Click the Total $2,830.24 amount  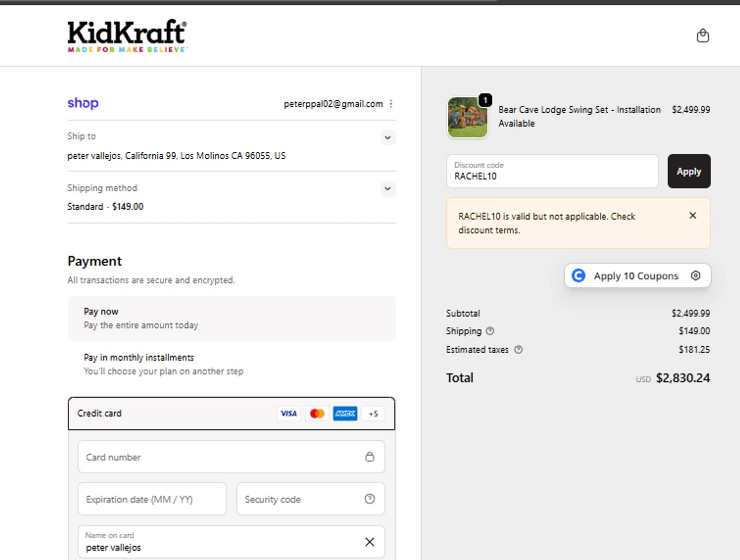pyautogui.click(x=683, y=378)
